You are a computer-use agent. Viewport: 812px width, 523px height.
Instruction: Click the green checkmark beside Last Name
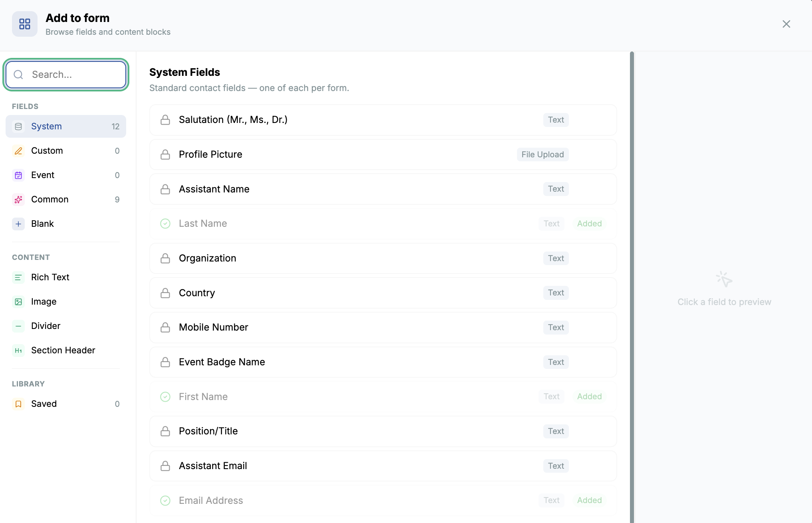[x=165, y=224]
